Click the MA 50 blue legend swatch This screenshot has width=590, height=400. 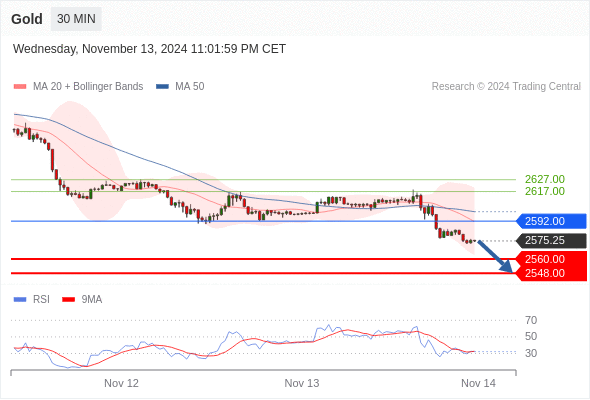click(163, 87)
